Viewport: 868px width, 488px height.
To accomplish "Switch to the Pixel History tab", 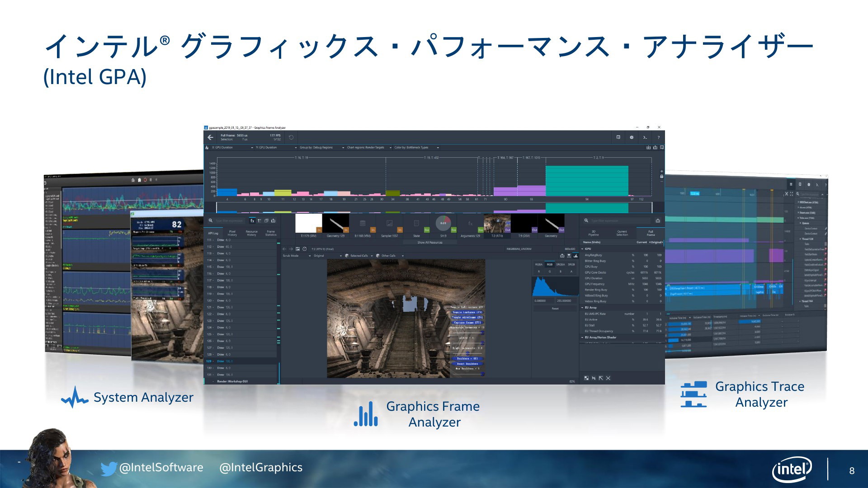I will coord(232,233).
